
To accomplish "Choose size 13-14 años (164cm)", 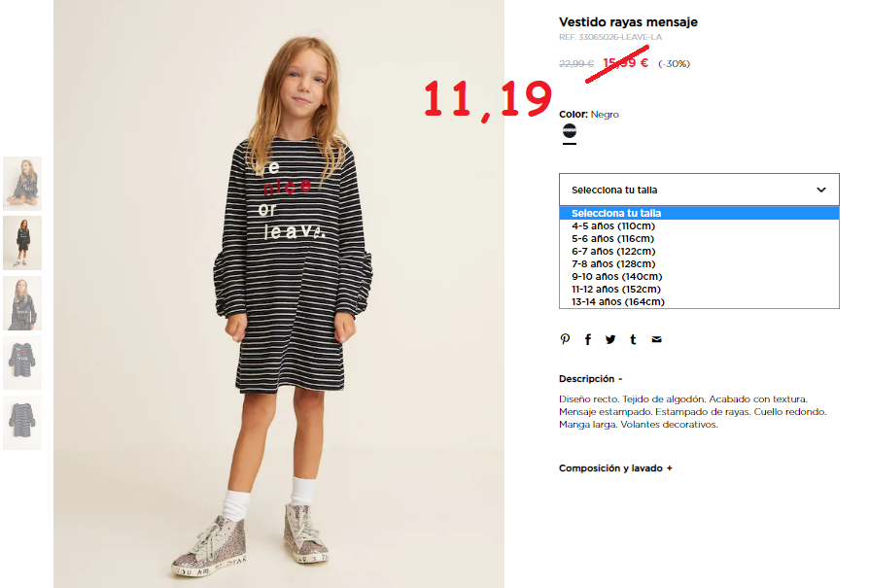I will pyautogui.click(x=699, y=302).
